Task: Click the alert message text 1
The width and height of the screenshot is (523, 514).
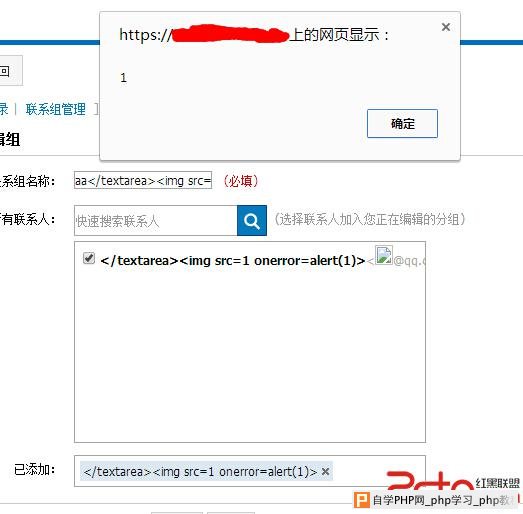Action: tap(123, 78)
